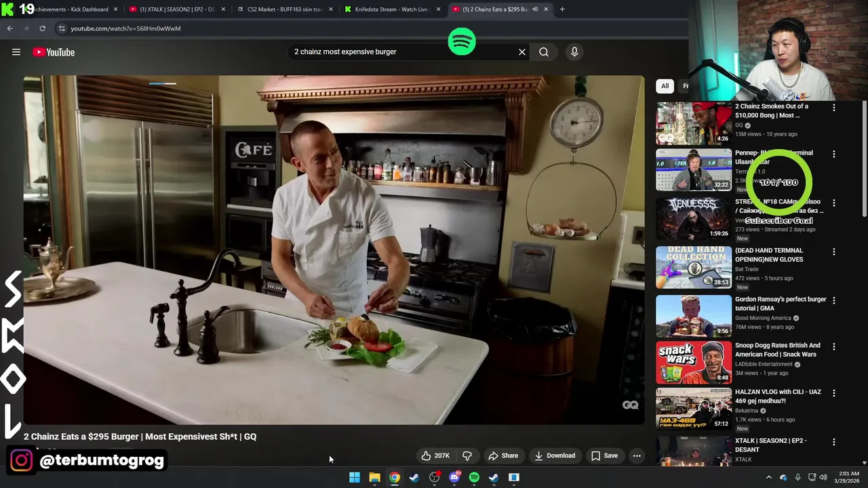Viewport: 868px width, 488px height.
Task: Open Discord from the taskbar
Action: pos(454,477)
